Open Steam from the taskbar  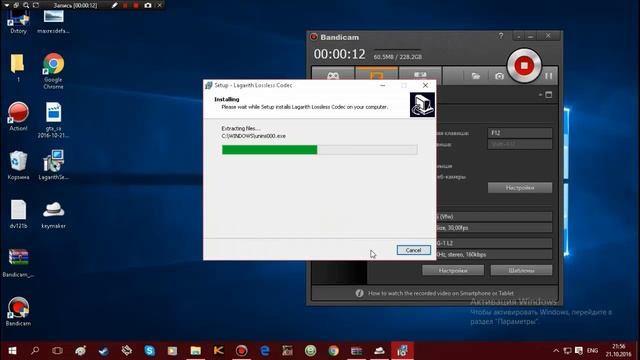[104, 351]
